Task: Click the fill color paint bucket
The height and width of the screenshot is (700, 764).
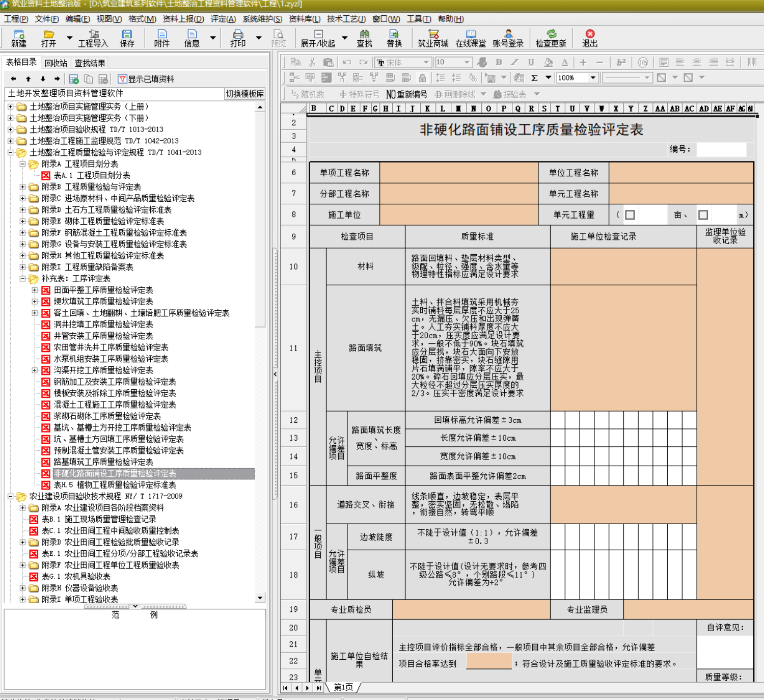Action: click(x=549, y=62)
